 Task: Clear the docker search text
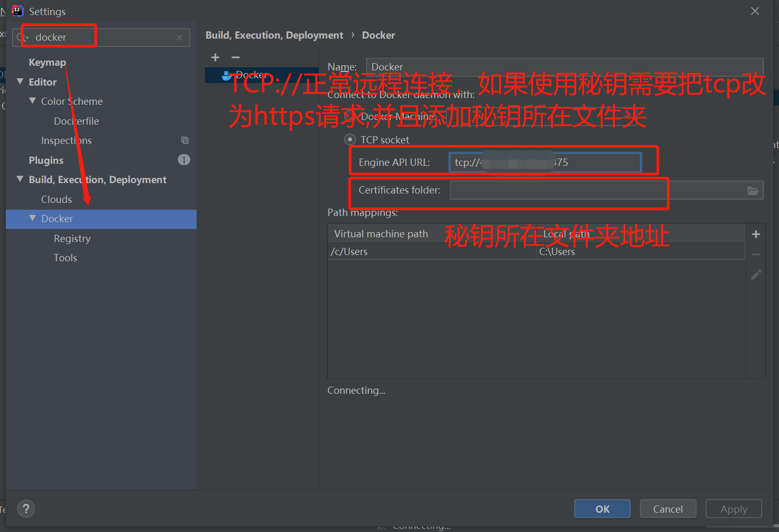coord(179,38)
